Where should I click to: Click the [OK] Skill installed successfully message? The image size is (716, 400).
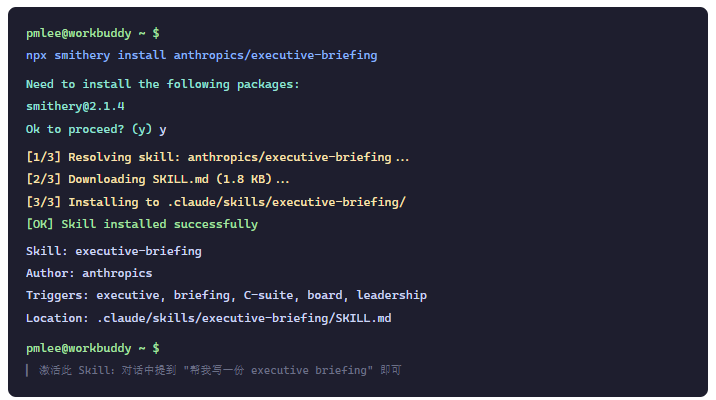tap(142, 224)
